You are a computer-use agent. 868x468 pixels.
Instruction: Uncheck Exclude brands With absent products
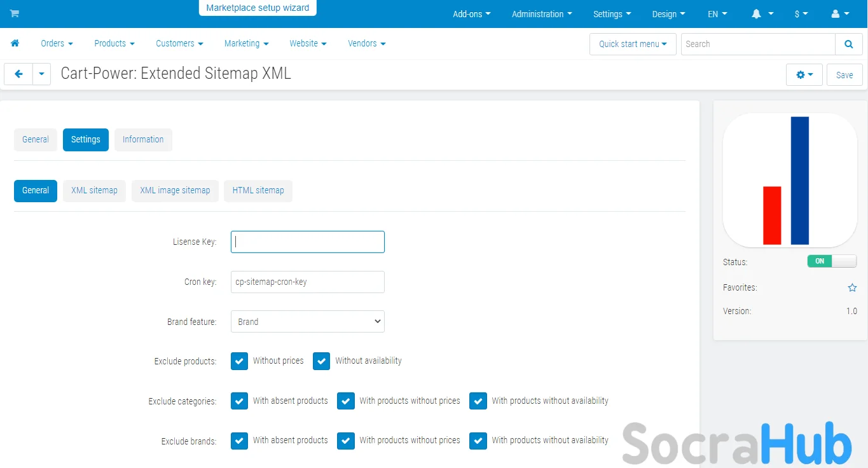pos(239,441)
